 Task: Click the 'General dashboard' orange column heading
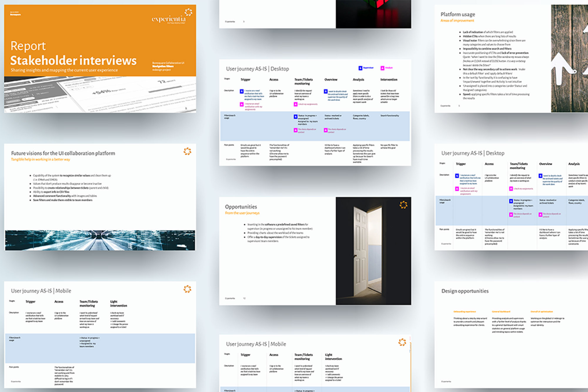pos(501,311)
